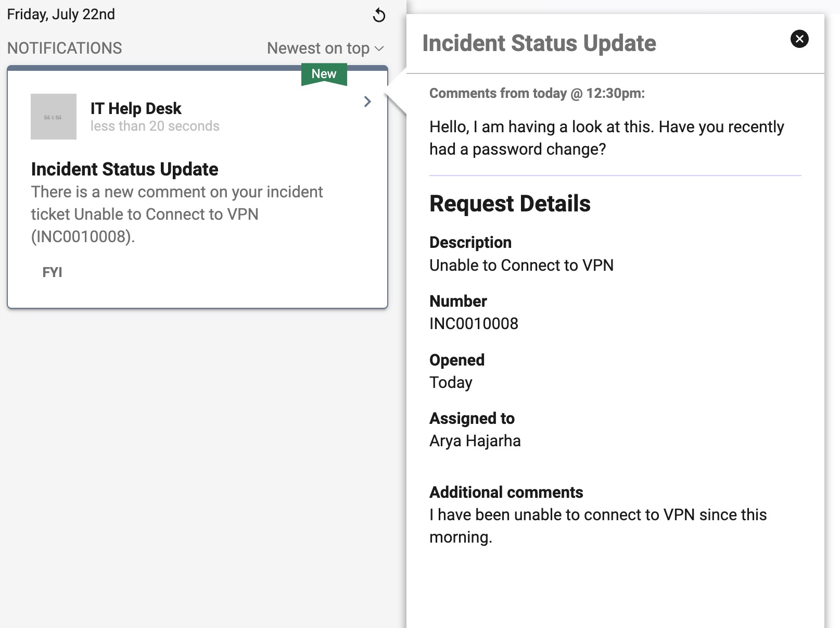This screenshot has width=840, height=628.
Task: Click the 'unable to connect to VPN since' comment
Action: click(x=598, y=526)
